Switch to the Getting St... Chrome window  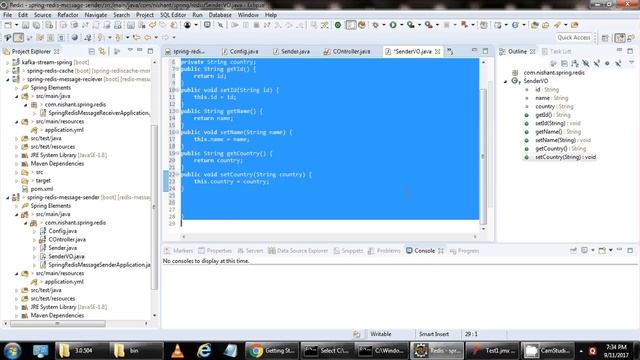[x=271, y=351]
